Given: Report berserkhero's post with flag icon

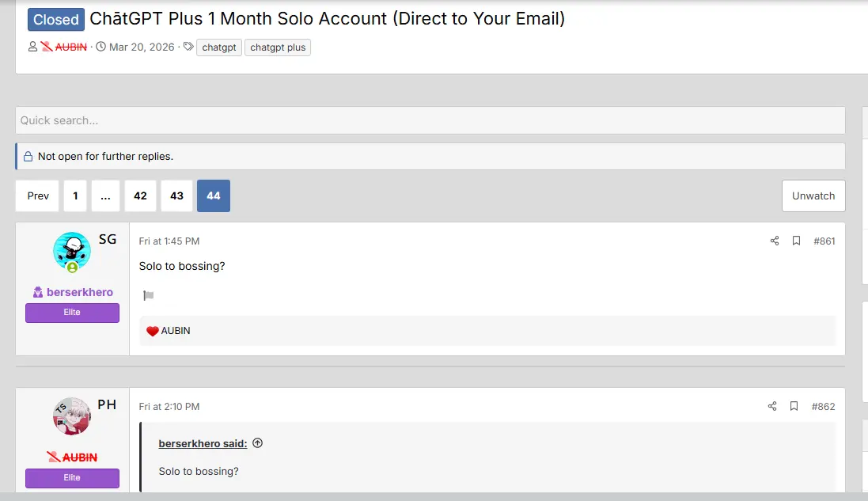Looking at the screenshot, I should (x=148, y=295).
